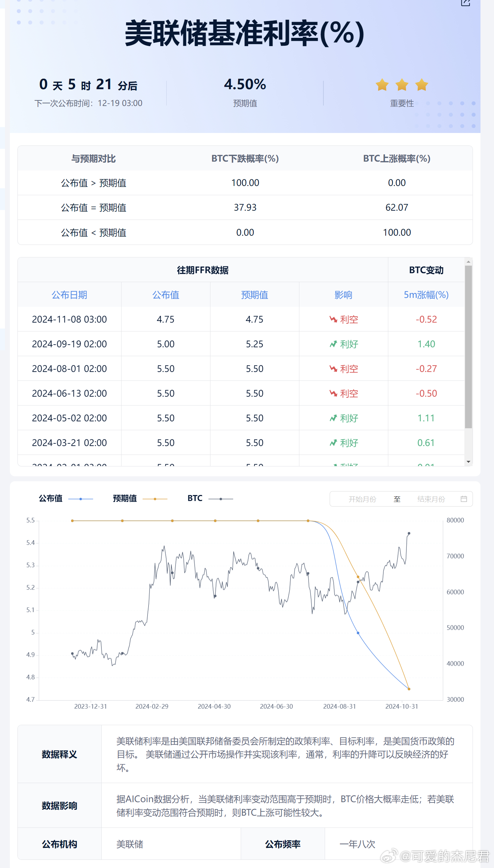
Task: Click the 利空 impact in 2024-11-08 row
Action: coord(344,319)
